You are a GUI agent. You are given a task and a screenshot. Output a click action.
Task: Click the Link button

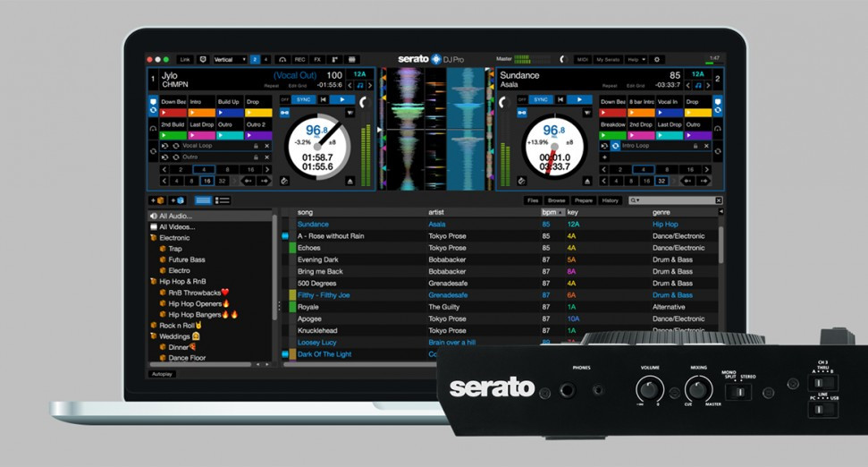pos(185,59)
